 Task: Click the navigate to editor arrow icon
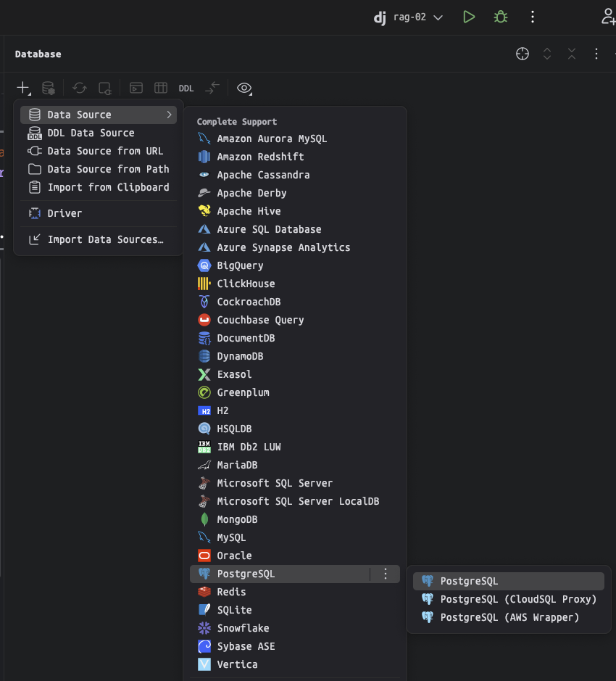[211, 88]
